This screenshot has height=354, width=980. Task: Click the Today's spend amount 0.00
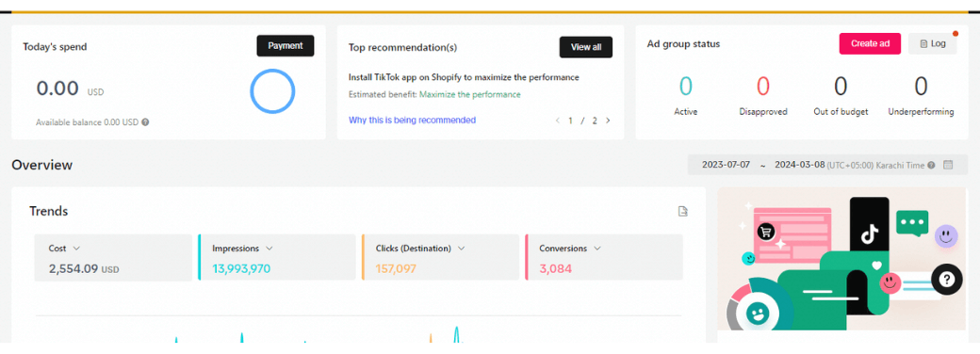pos(57,88)
